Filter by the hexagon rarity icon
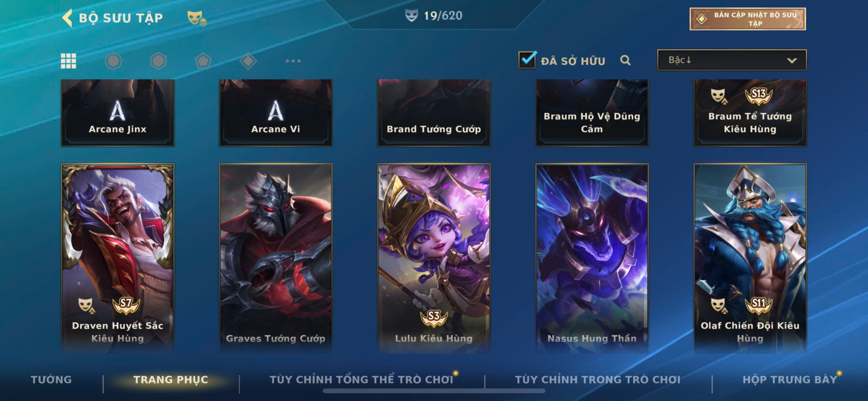Image resolution: width=868 pixels, height=401 pixels. pos(158,61)
